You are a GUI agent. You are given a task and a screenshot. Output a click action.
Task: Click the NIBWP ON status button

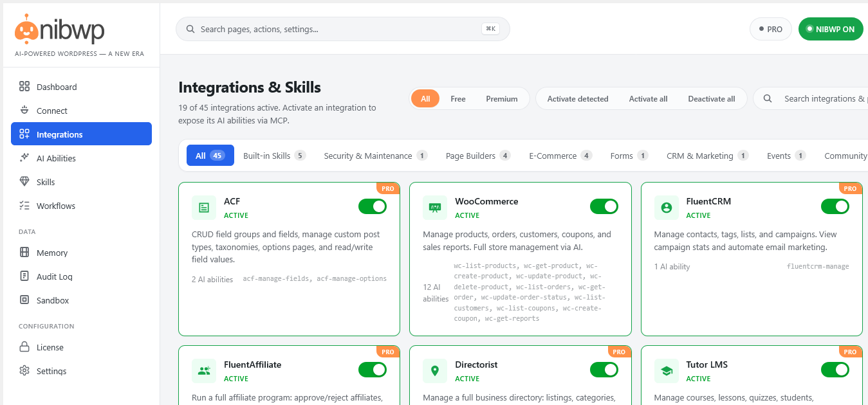pyautogui.click(x=831, y=29)
